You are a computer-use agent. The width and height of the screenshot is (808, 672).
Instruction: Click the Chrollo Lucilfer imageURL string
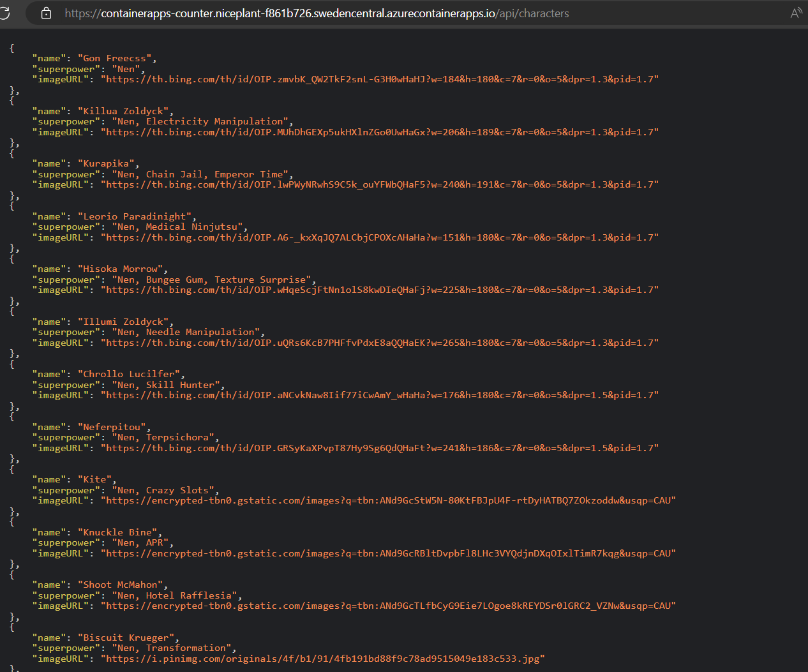380,395
